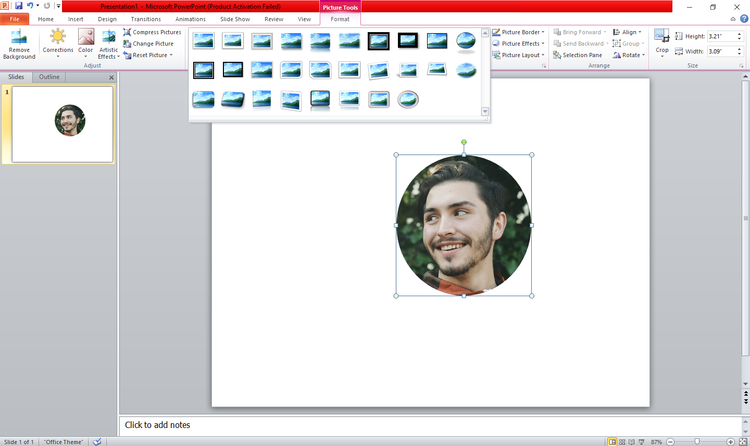Open the File menu
The height and width of the screenshot is (446, 750).
coord(14,19)
